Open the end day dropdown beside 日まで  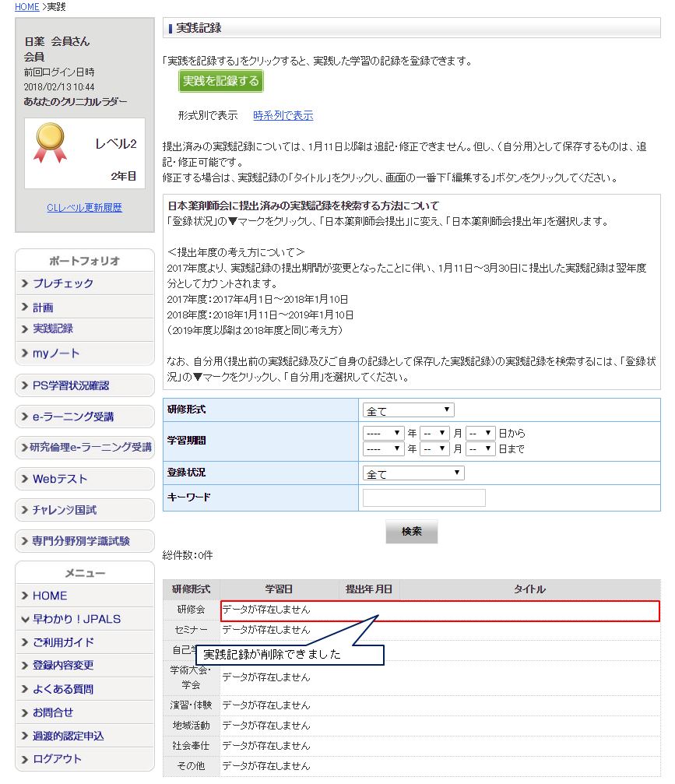(480, 448)
